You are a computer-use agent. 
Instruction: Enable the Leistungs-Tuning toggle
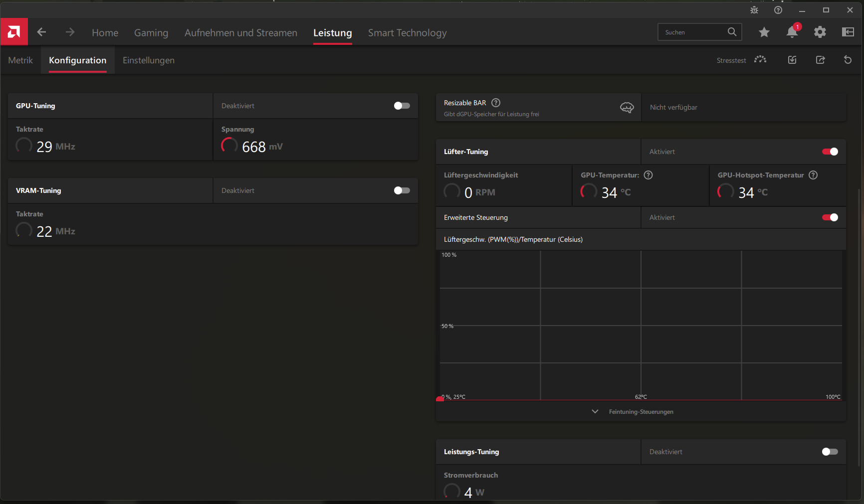coord(830,452)
